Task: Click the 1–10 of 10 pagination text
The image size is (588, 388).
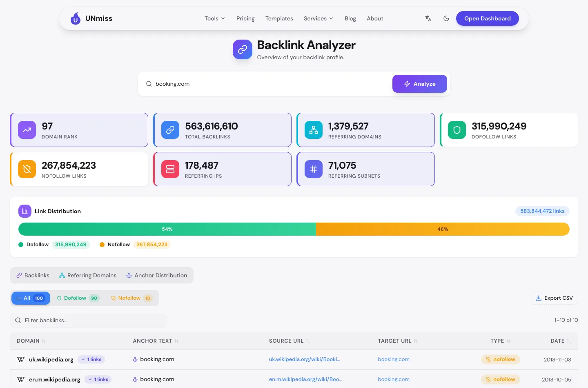Action: coord(566,320)
